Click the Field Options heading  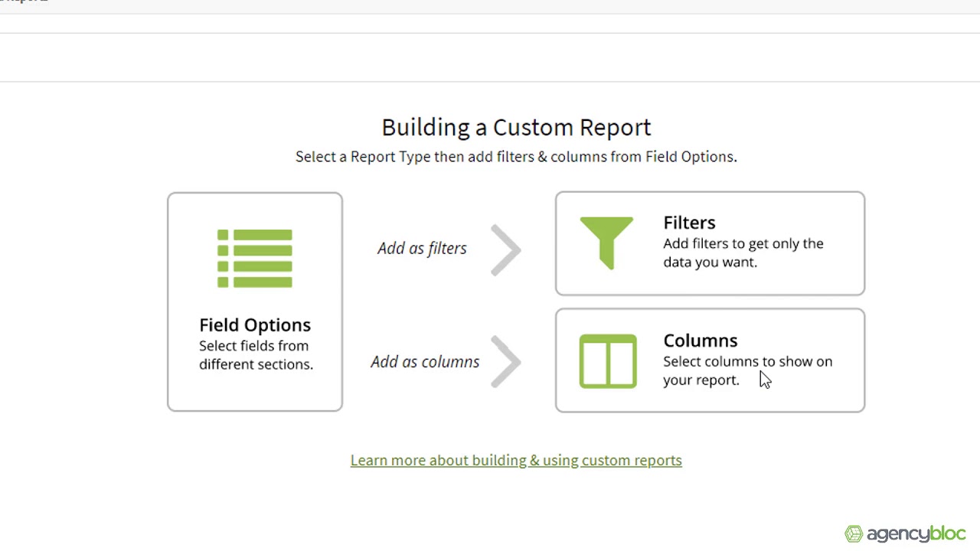tap(255, 324)
